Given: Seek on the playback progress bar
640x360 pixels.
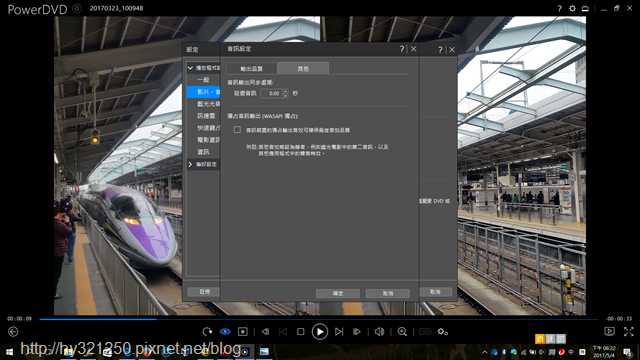Looking at the screenshot, I should (318, 319).
